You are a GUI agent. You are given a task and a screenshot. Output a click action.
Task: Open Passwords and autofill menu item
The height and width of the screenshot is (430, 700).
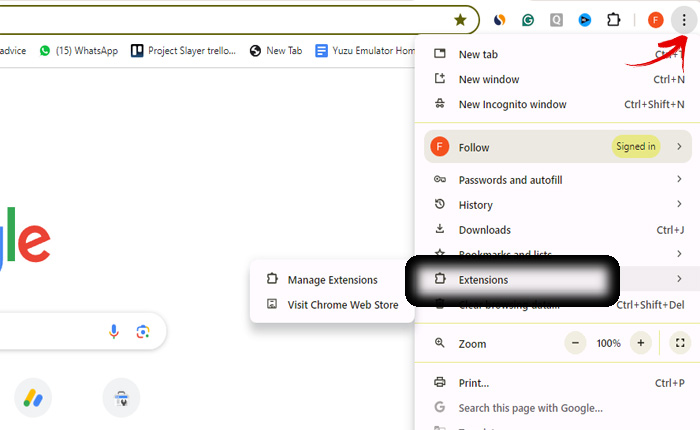tap(557, 180)
